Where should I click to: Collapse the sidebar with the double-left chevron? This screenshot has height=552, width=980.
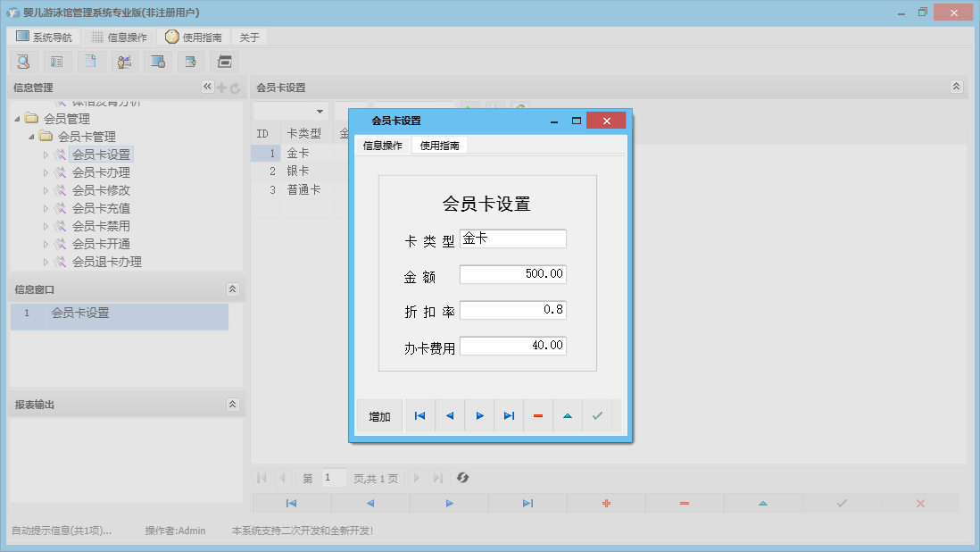pos(206,87)
